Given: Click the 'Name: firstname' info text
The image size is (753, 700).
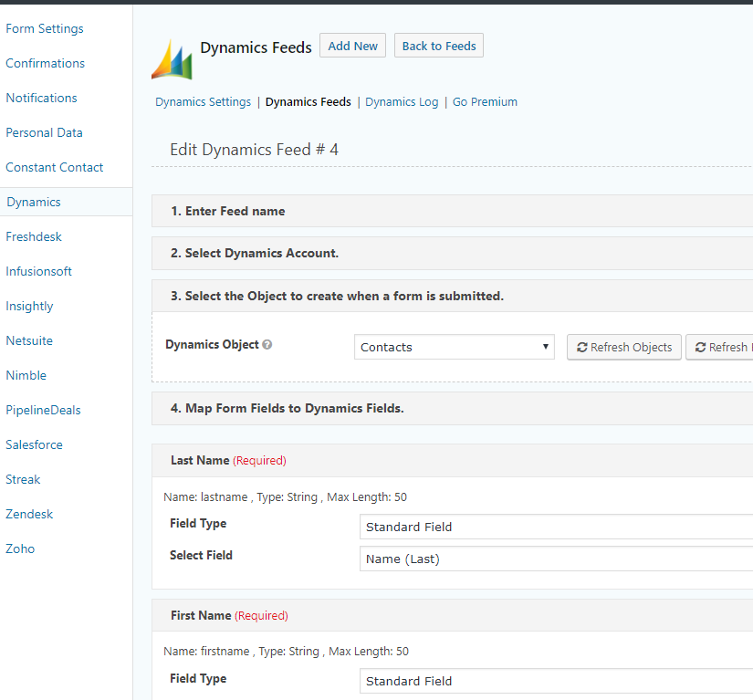Looking at the screenshot, I should 287,652.
